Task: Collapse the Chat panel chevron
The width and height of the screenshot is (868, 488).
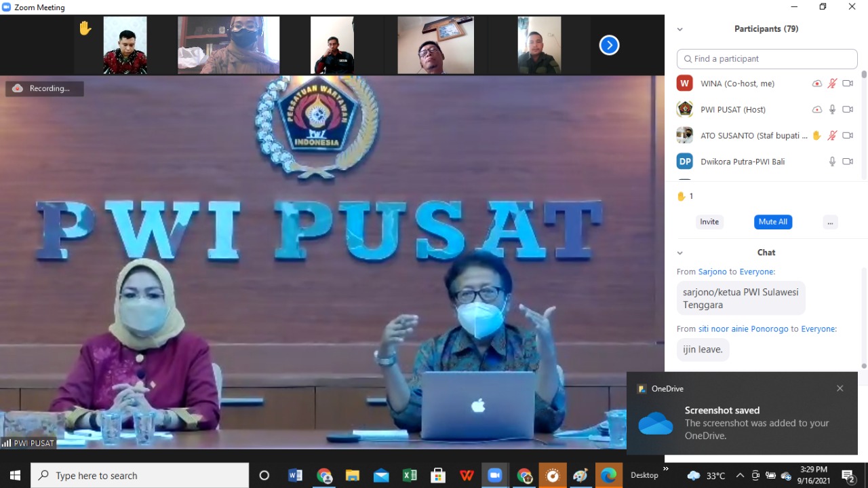Action: click(x=679, y=252)
